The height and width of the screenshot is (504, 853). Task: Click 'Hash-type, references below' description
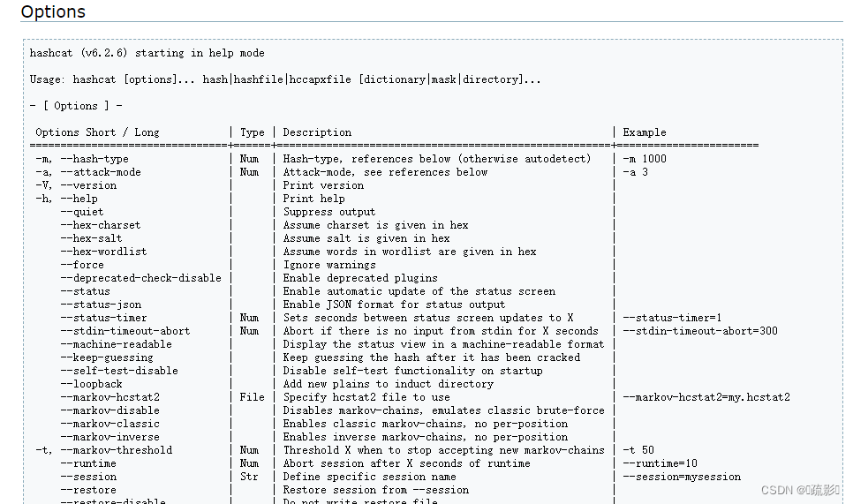click(x=366, y=159)
